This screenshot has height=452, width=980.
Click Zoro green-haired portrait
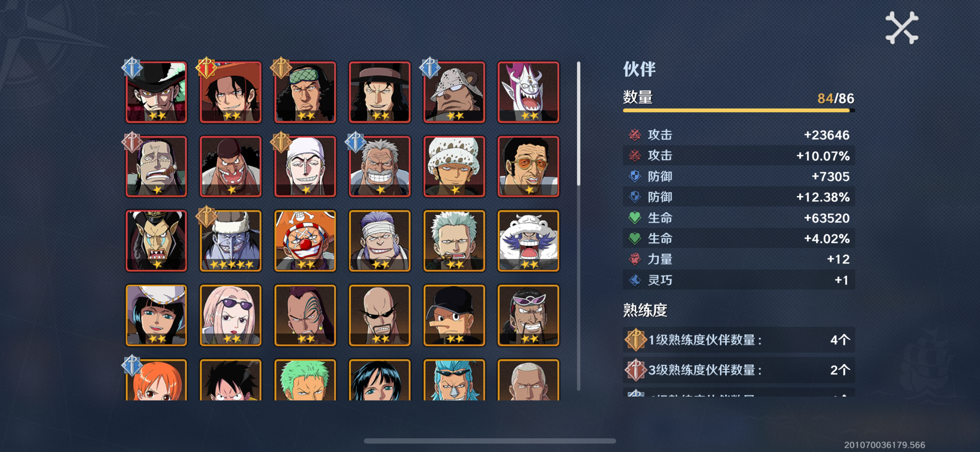click(305, 380)
